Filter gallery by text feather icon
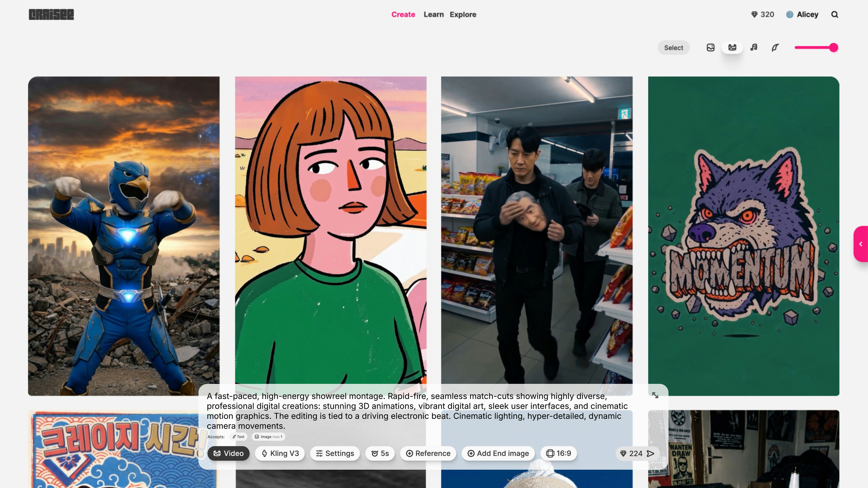The image size is (868, 488). (x=775, y=47)
